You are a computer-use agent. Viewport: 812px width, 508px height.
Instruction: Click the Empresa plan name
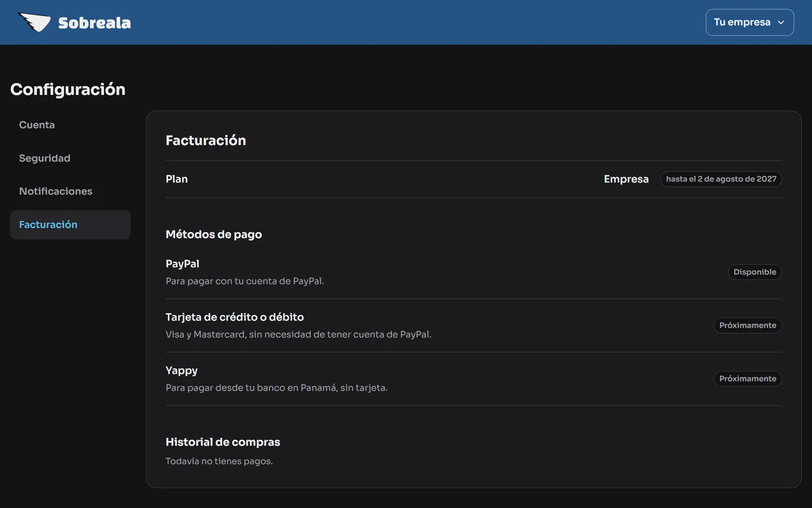[626, 179]
